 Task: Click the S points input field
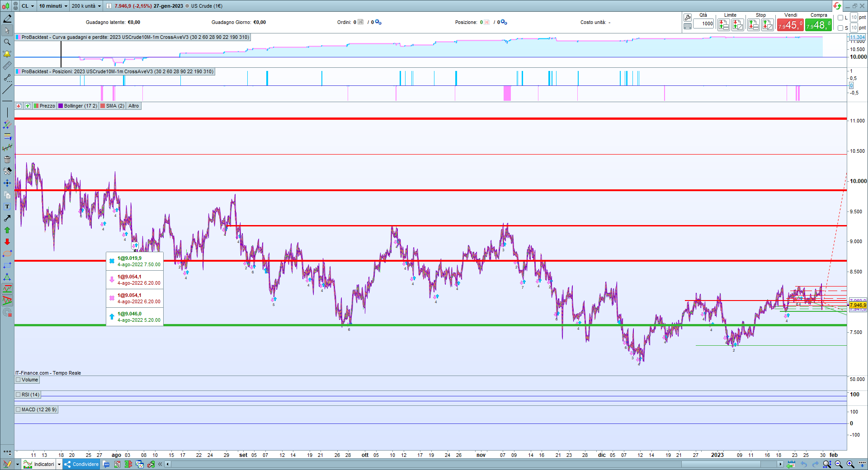tap(854, 28)
